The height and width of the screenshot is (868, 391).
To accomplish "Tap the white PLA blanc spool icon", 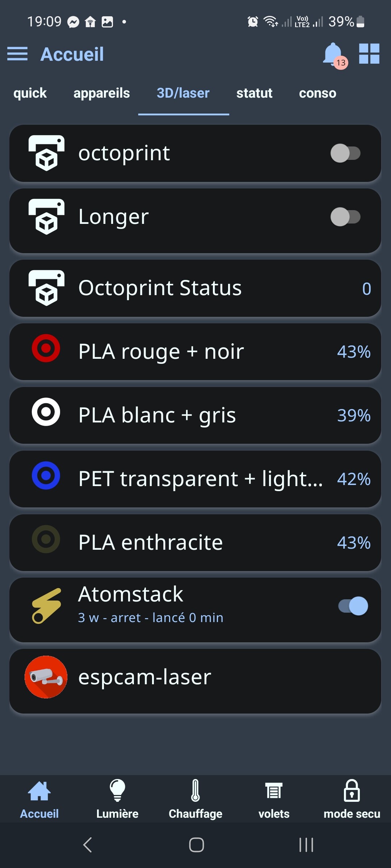I will [x=46, y=412].
